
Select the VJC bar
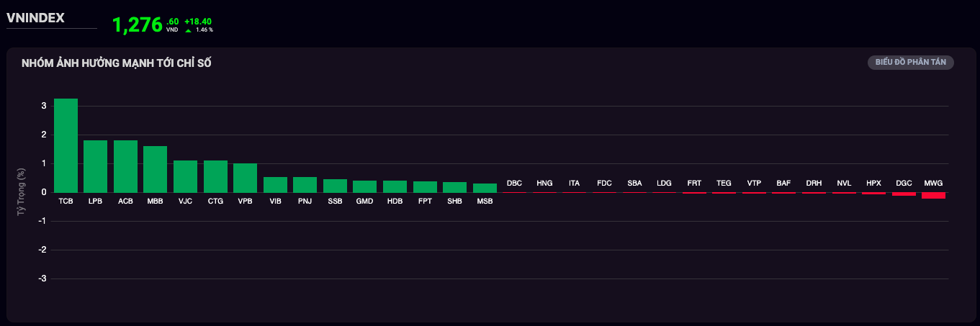[185, 176]
